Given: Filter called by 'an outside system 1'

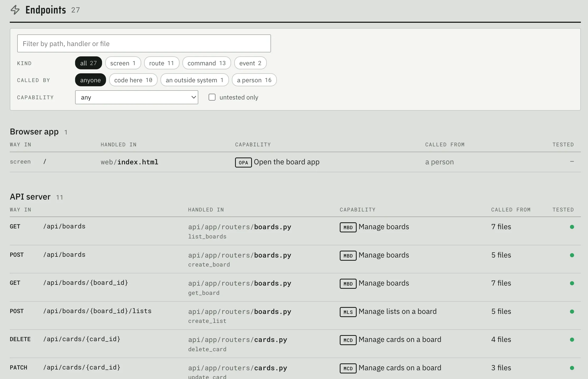Looking at the screenshot, I should (x=195, y=80).
